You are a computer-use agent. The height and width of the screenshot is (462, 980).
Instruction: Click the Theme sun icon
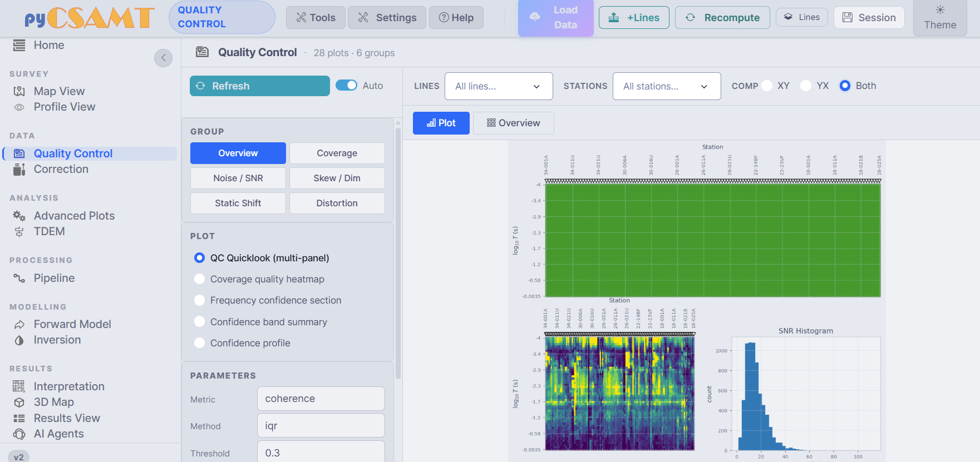[940, 10]
